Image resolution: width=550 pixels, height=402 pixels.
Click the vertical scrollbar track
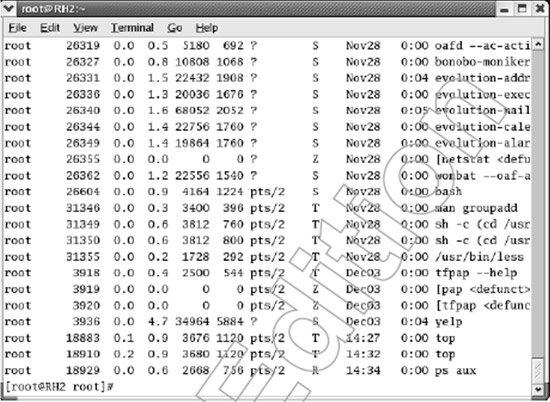pos(538,203)
